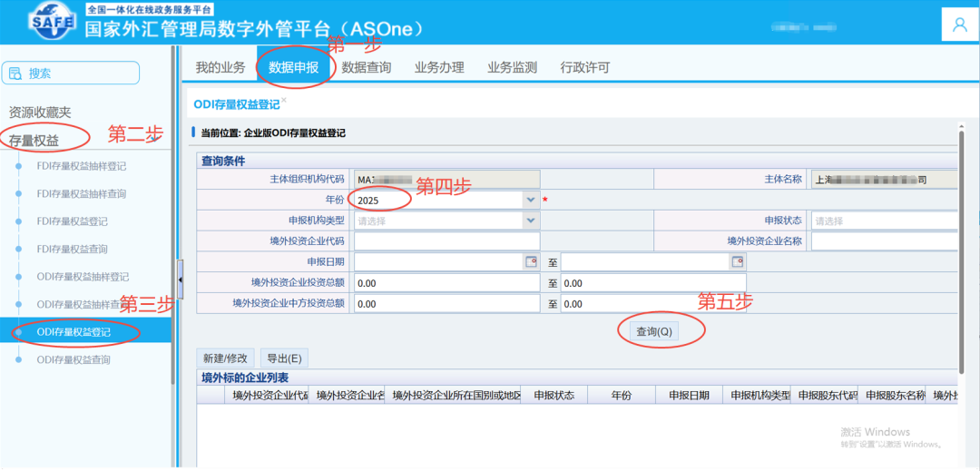Focus the 申报日期 end date input
The width and height of the screenshot is (980, 471).
[646, 262]
